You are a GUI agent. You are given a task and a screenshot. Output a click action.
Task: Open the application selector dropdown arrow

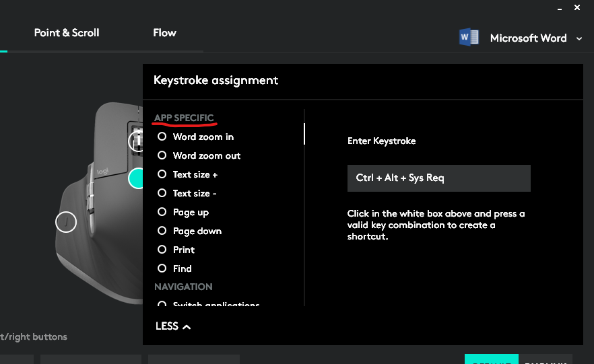pyautogui.click(x=579, y=39)
